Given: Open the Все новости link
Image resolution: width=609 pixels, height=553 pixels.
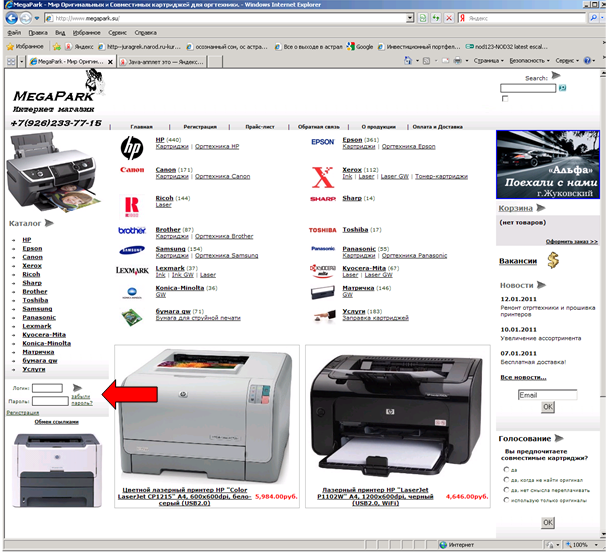Looking at the screenshot, I should pyautogui.click(x=523, y=377).
